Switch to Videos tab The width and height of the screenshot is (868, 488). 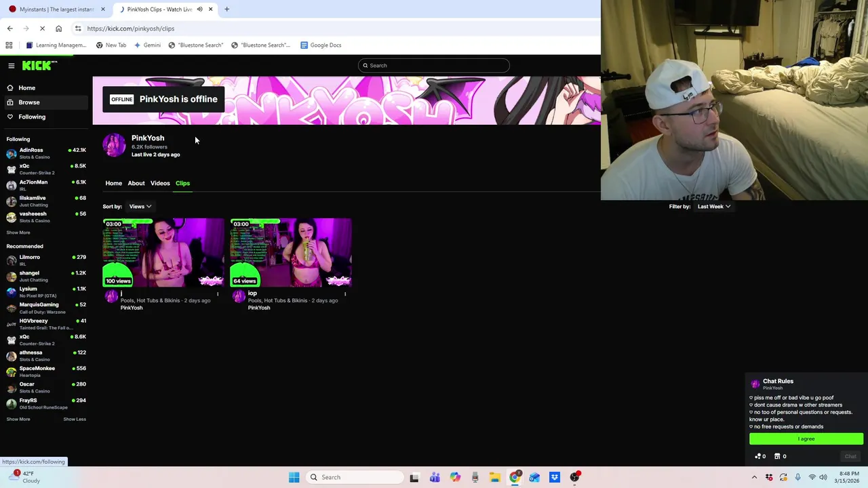(160, 183)
